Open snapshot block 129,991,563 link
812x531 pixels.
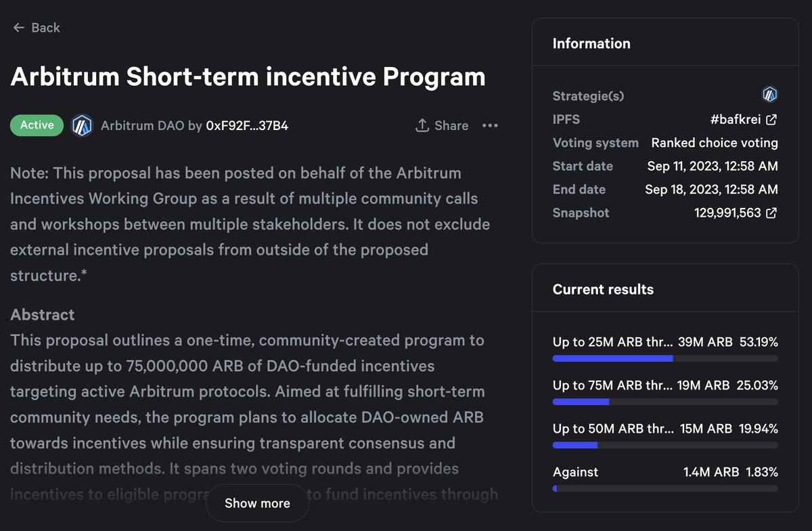pyautogui.click(x=727, y=213)
